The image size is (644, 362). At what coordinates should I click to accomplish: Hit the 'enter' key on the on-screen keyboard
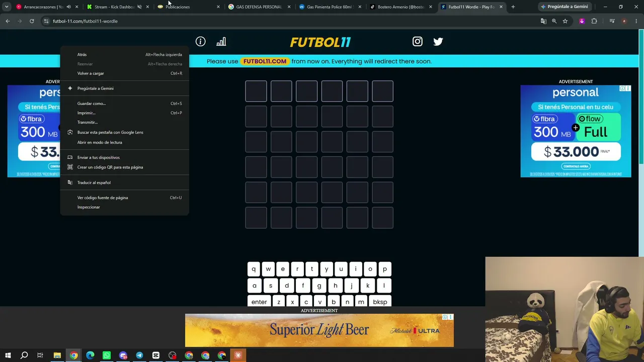tap(259, 302)
